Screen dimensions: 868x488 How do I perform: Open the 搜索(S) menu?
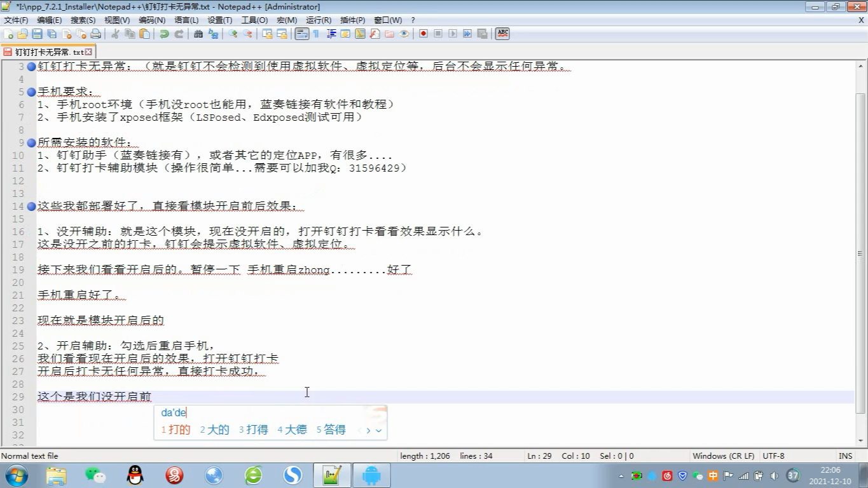click(x=83, y=20)
